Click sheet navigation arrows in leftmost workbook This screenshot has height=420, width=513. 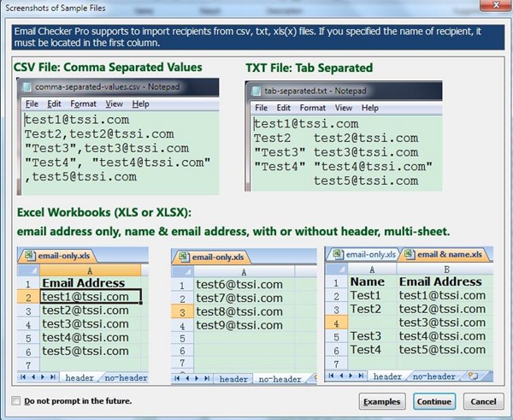click(x=38, y=377)
